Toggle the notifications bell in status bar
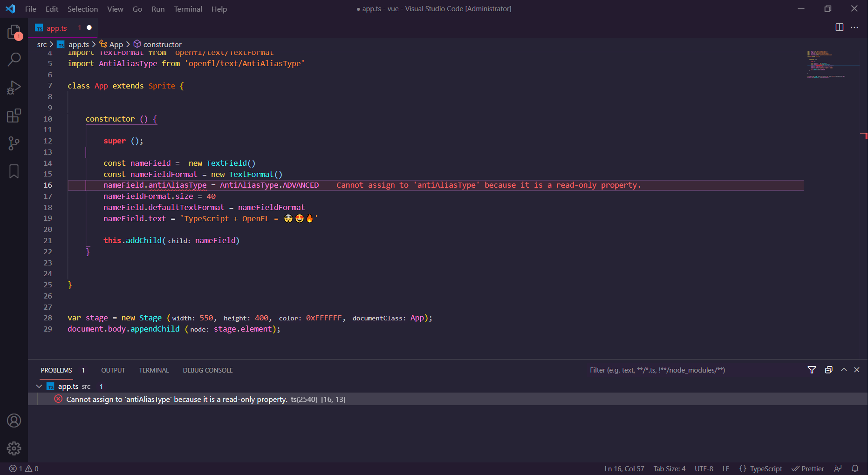 (855, 468)
